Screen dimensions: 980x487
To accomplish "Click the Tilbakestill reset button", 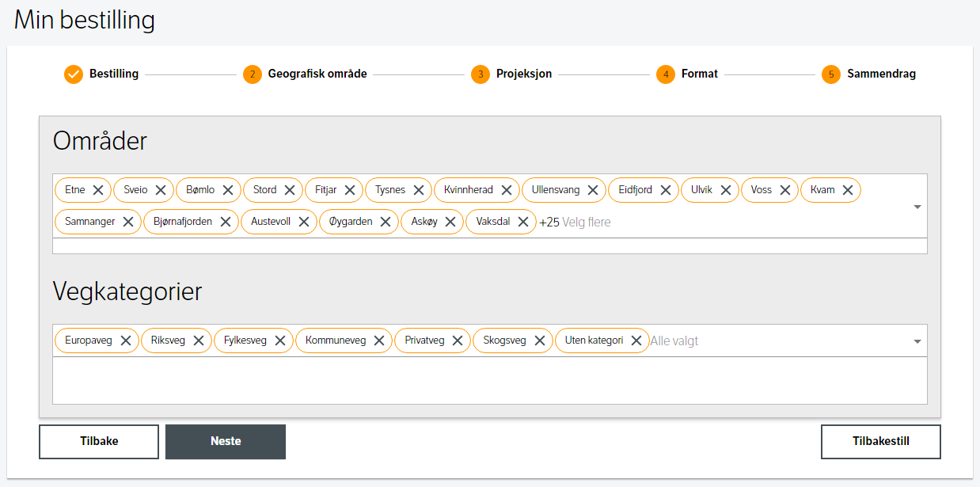I will point(881,441).
